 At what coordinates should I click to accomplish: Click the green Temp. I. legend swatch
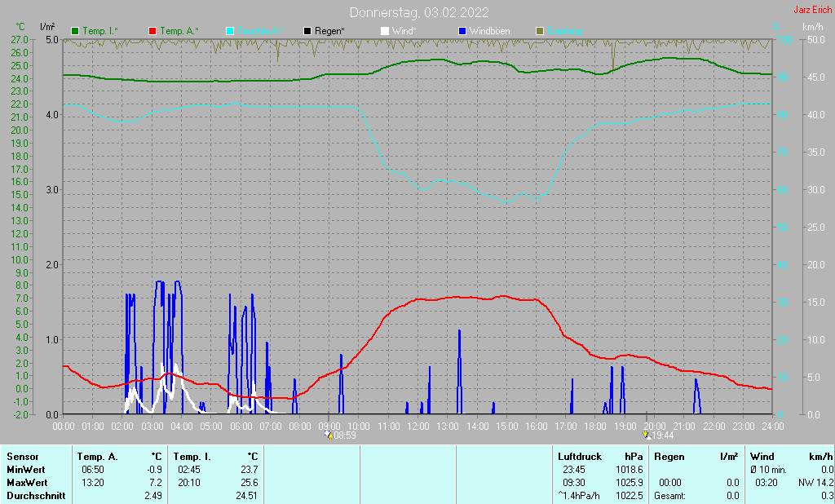[76, 31]
